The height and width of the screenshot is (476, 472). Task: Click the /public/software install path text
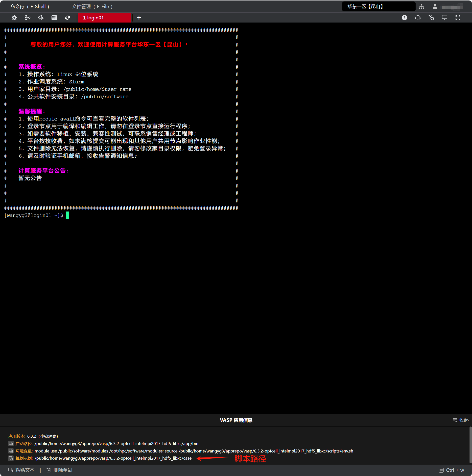[x=105, y=97]
